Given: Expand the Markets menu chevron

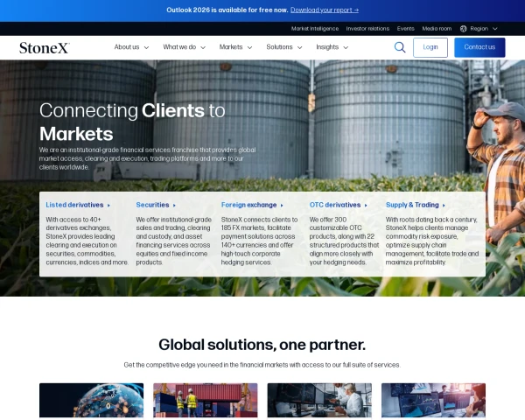Looking at the screenshot, I should 249,47.
